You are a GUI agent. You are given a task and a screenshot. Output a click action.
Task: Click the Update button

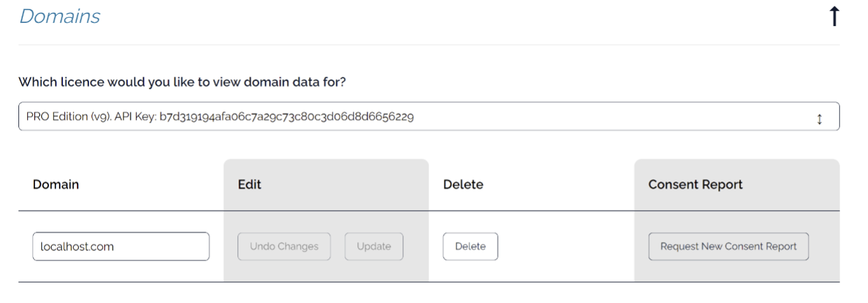[x=374, y=246]
